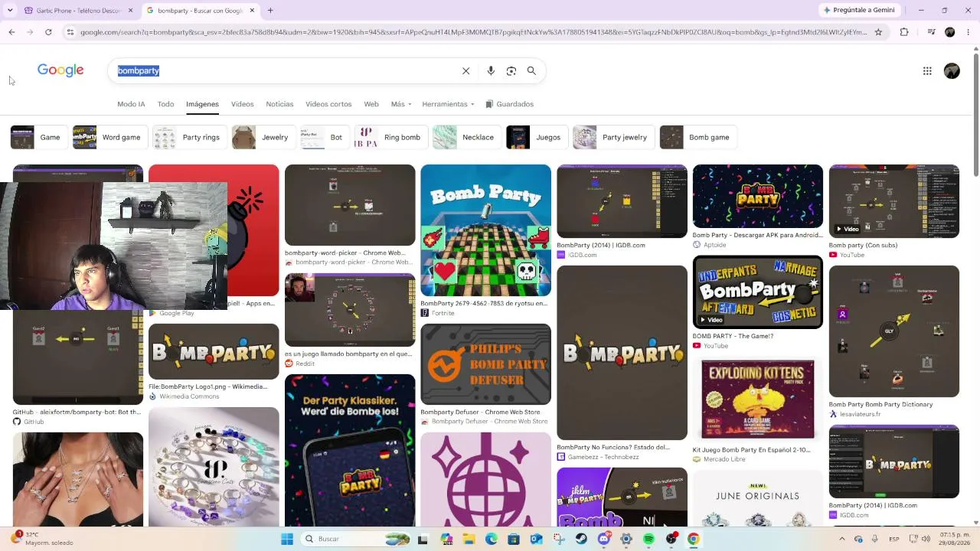Select the Party jewelry filter chip
The image size is (980, 551).
click(613, 138)
